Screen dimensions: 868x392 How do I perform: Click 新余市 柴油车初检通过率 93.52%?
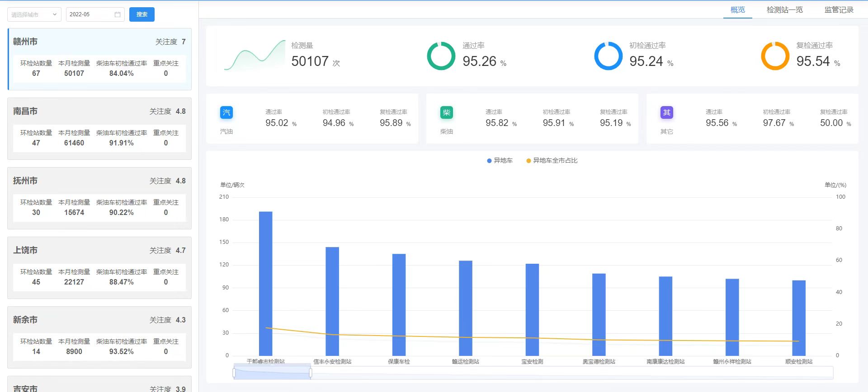pos(122,351)
